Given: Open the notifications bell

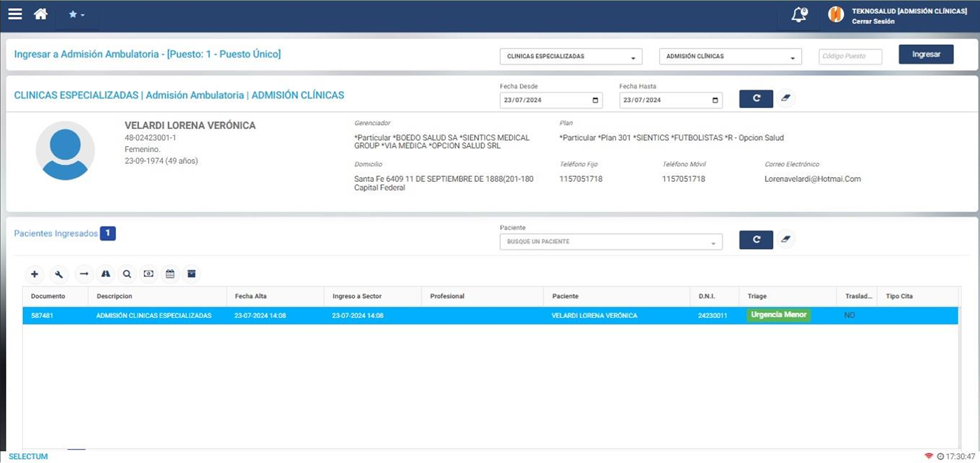Looking at the screenshot, I should coord(799,15).
